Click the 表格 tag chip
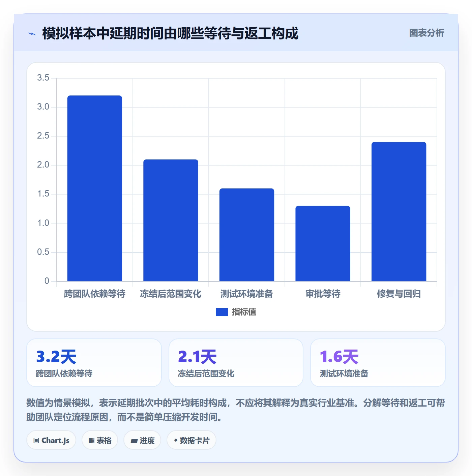The height and width of the screenshot is (476, 472). click(100, 440)
